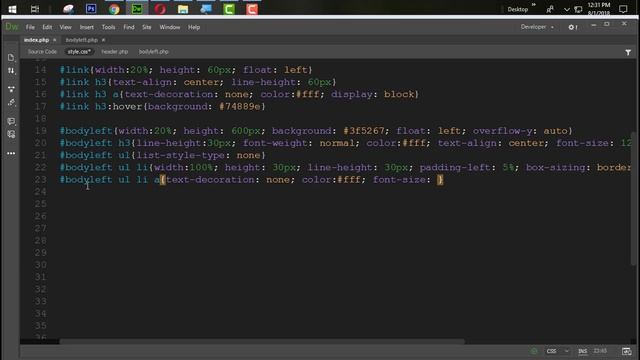
Task: Open the Insert menu
Action: (87, 27)
